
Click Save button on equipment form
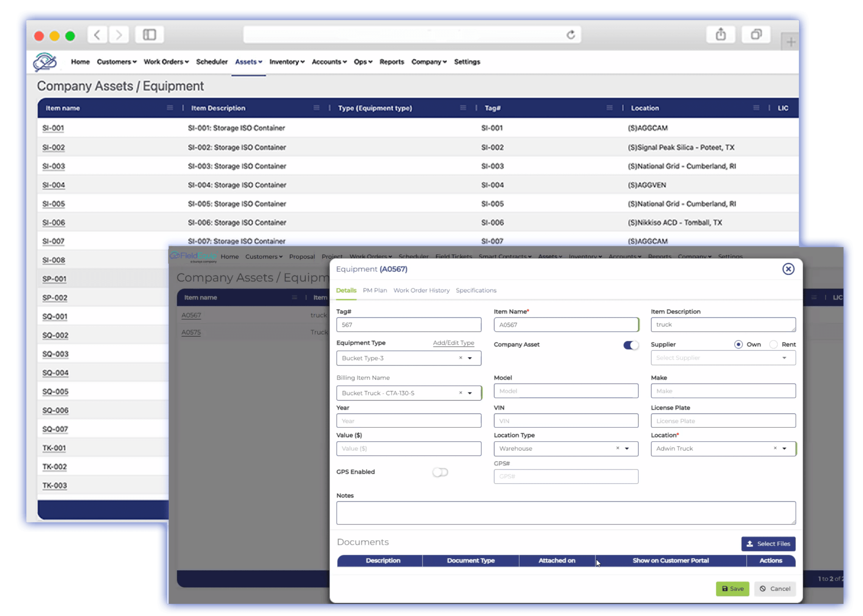tap(732, 588)
